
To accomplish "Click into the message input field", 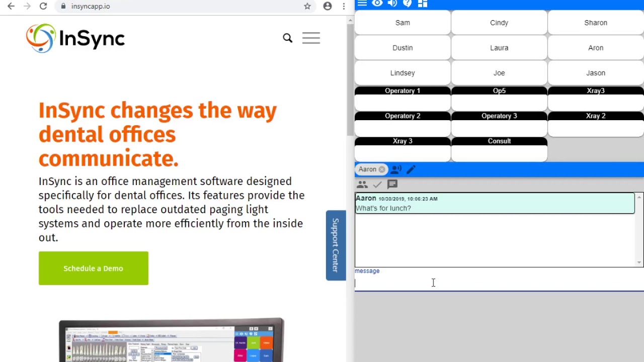I will tap(499, 284).
